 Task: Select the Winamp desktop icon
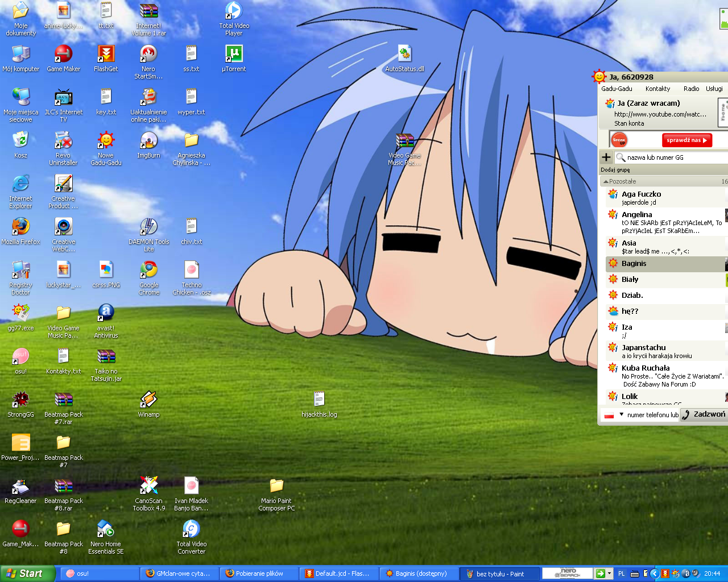(x=148, y=400)
